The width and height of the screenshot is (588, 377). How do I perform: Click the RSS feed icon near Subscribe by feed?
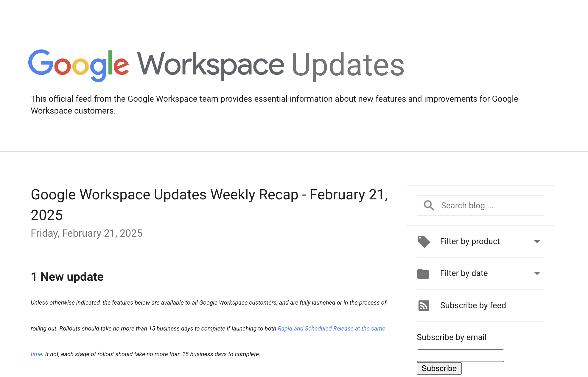click(x=424, y=305)
